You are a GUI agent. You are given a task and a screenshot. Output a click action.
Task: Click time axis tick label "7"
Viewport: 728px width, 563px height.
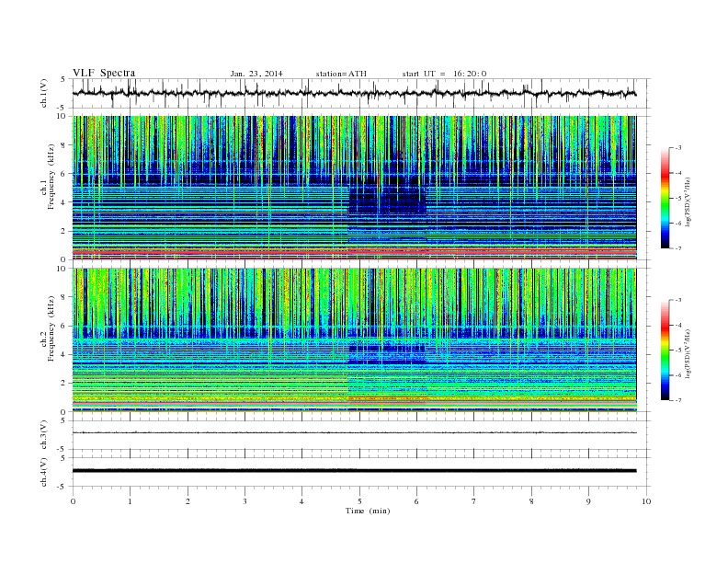474,501
